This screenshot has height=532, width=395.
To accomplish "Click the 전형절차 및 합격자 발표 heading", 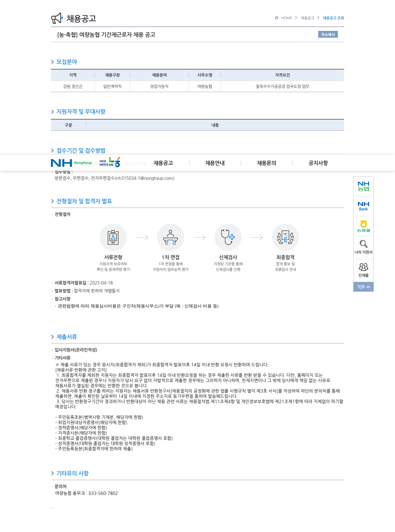I will pyautogui.click(x=81, y=201).
